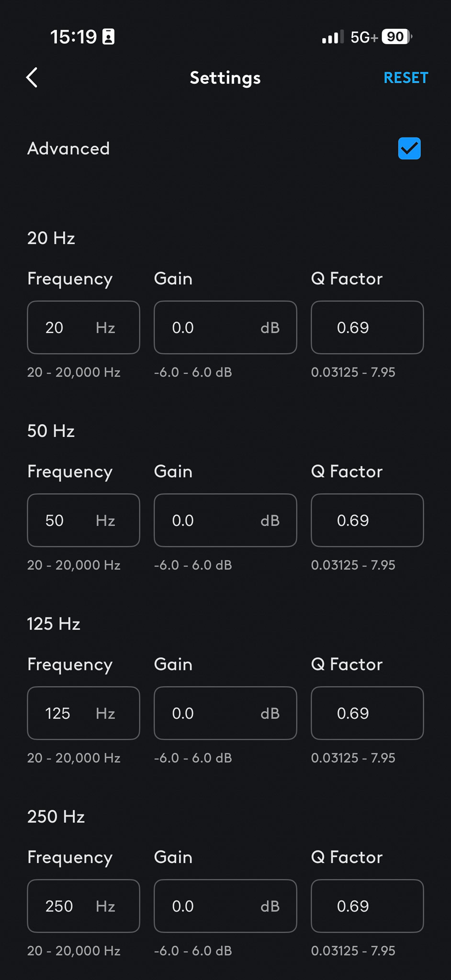Viewport: 451px width, 980px height.
Task: Edit the 50 Hz band Q Factor field
Action: coord(367,521)
